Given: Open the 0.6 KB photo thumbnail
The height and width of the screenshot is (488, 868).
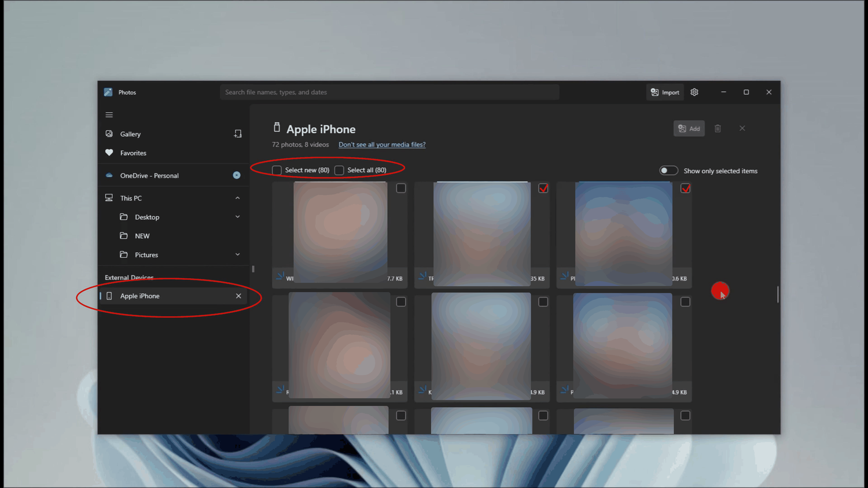Looking at the screenshot, I should [624, 234].
